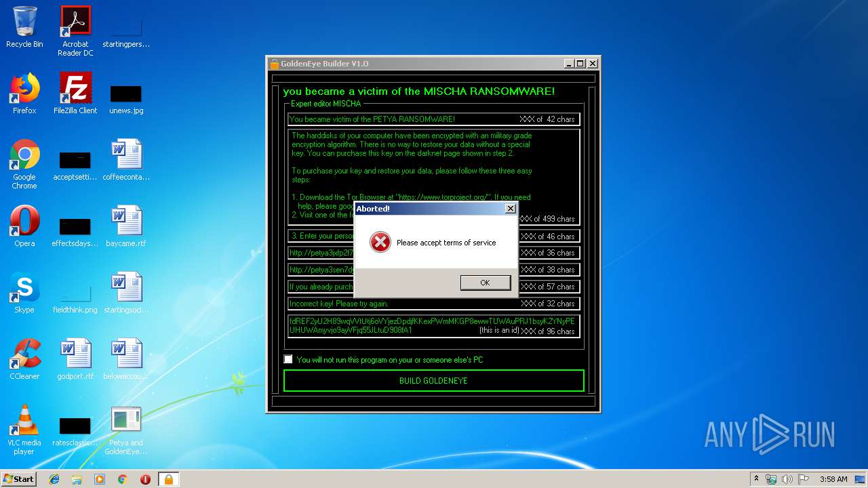This screenshot has width=868, height=488.
Task: Launch VLC media player shortcut
Action: [x=24, y=430]
